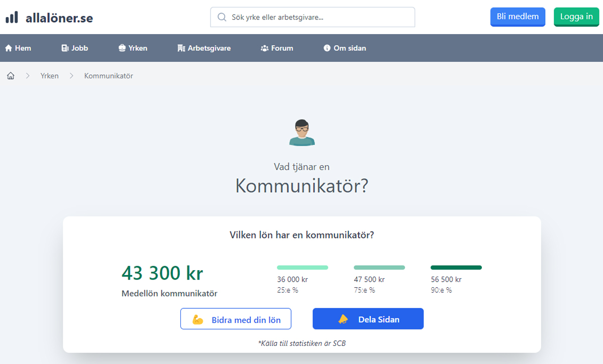Click the bell icon on Dela Sidan
603x364 pixels.
(343, 319)
